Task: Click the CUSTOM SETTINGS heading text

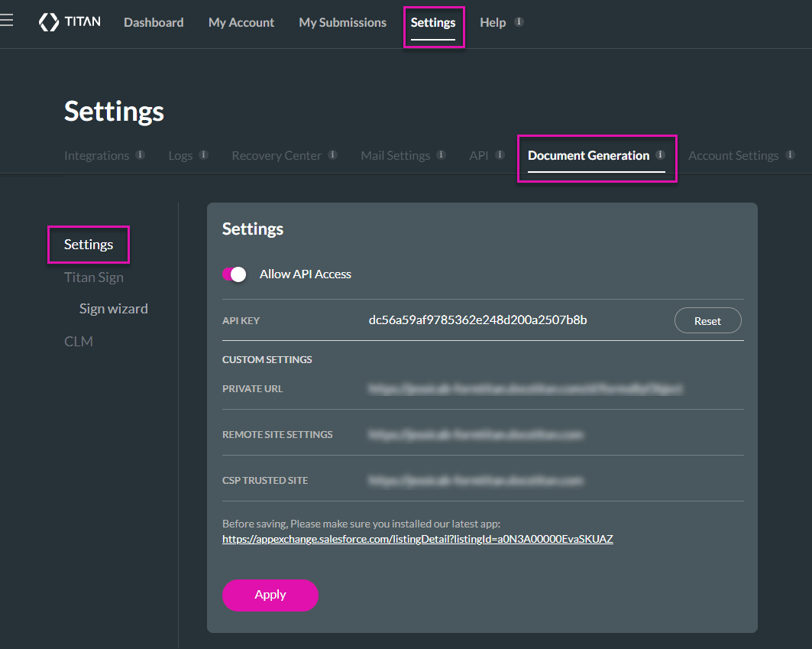Action: 267,360
